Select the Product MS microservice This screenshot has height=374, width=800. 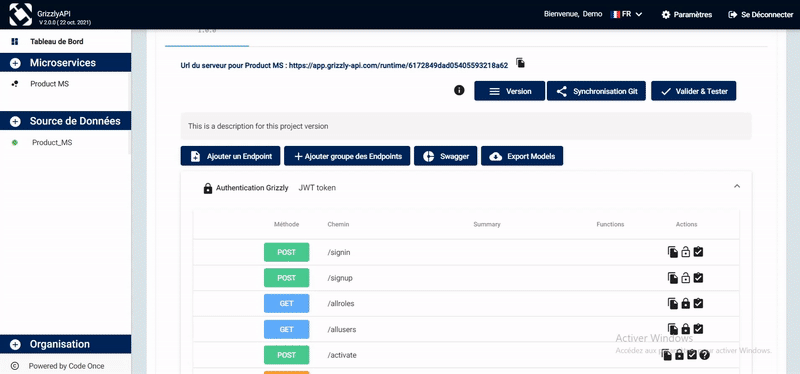tap(49, 84)
